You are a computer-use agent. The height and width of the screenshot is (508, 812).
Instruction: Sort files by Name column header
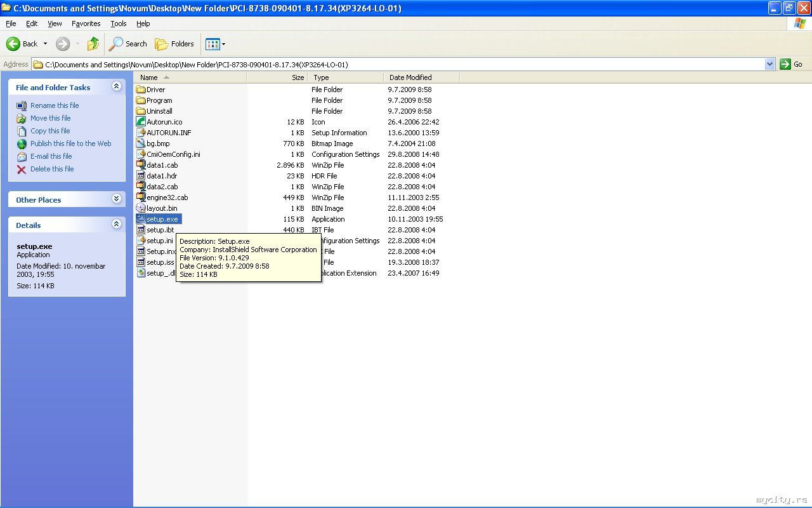[190, 77]
